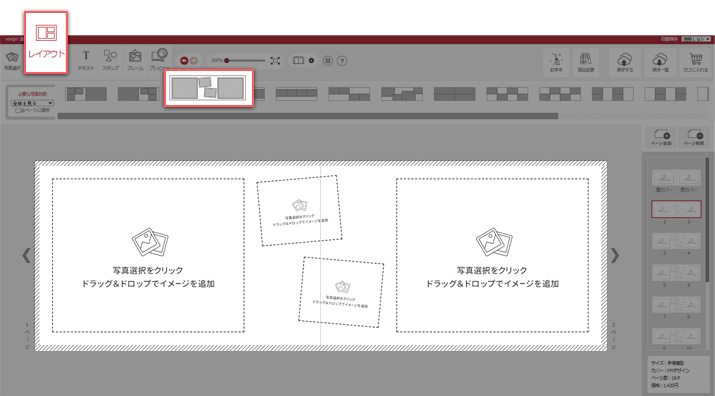Go to the previous spread with the left chevron

(x=26, y=255)
